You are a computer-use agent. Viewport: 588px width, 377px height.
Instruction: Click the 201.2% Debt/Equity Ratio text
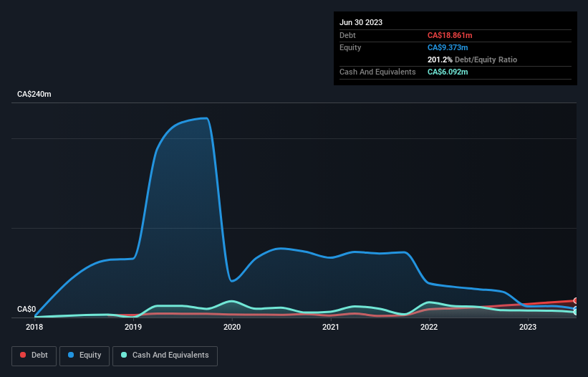(x=472, y=59)
